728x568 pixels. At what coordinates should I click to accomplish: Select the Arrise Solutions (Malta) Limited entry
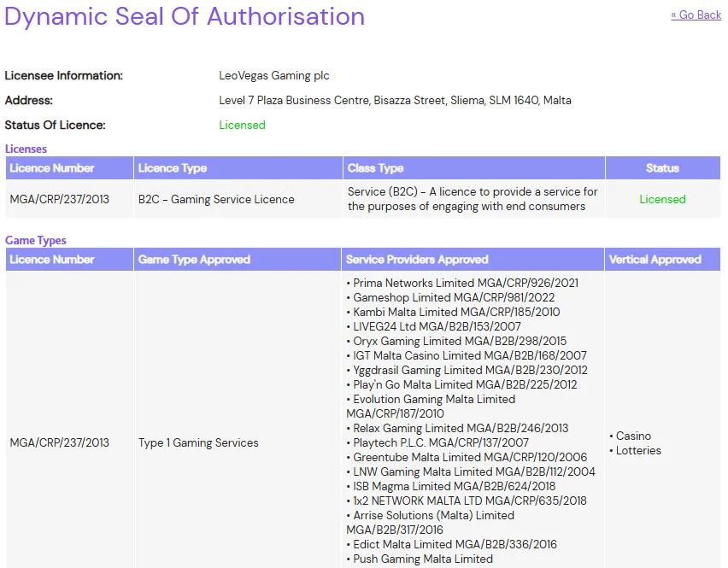431,523
